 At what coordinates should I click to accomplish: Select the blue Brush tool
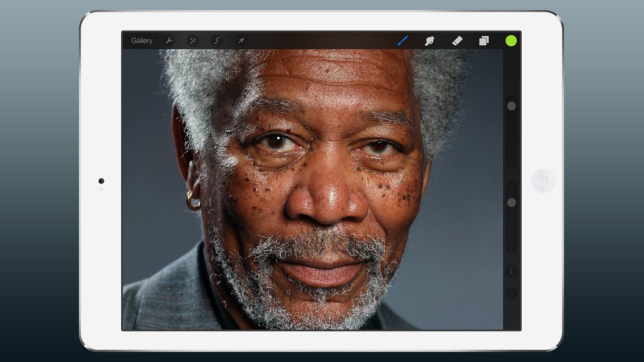(403, 41)
